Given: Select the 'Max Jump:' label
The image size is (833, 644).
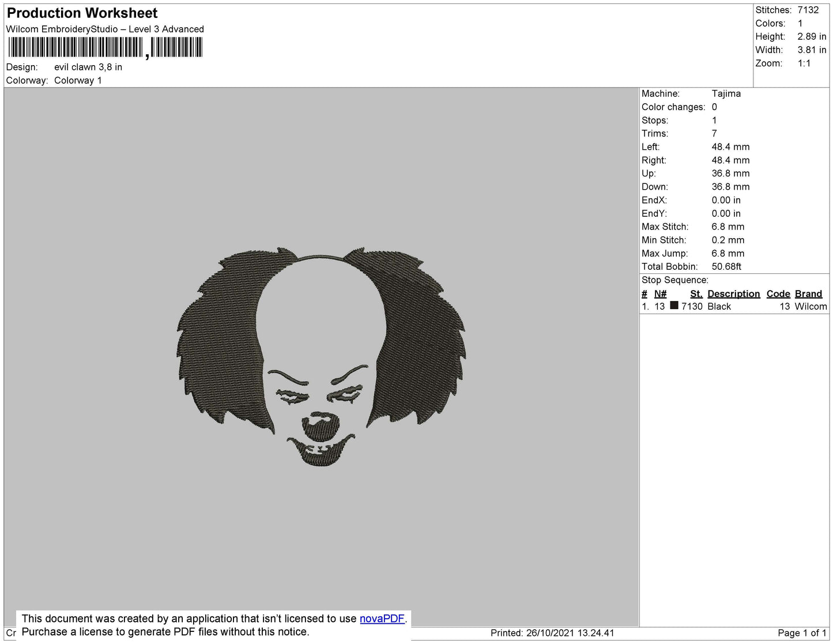Looking at the screenshot, I should (665, 253).
